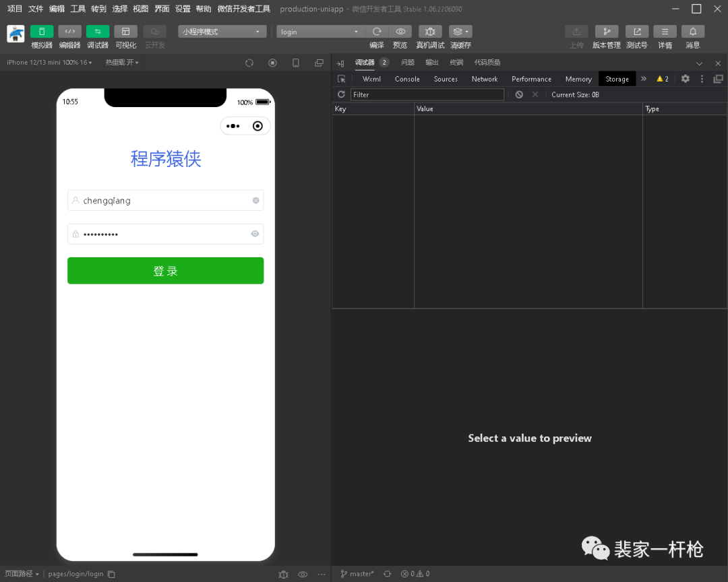This screenshot has height=582, width=728.
Task: Toggle the editor panel button
Action: tap(69, 32)
